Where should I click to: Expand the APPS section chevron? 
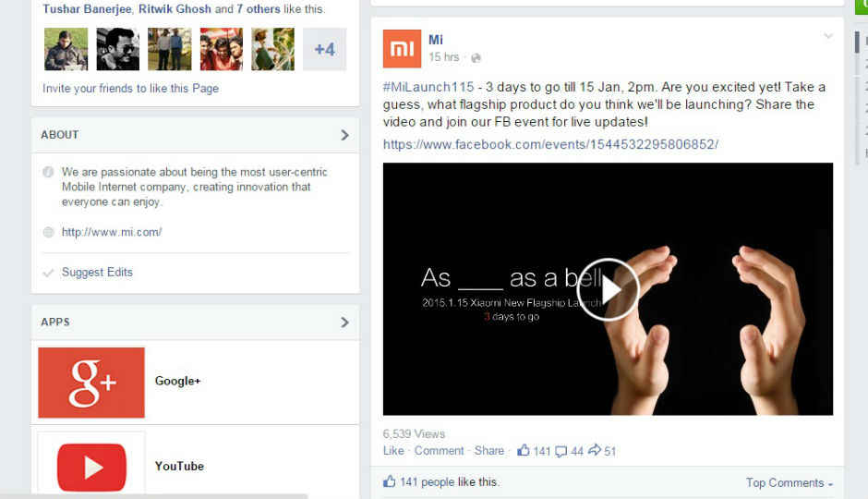(x=344, y=323)
